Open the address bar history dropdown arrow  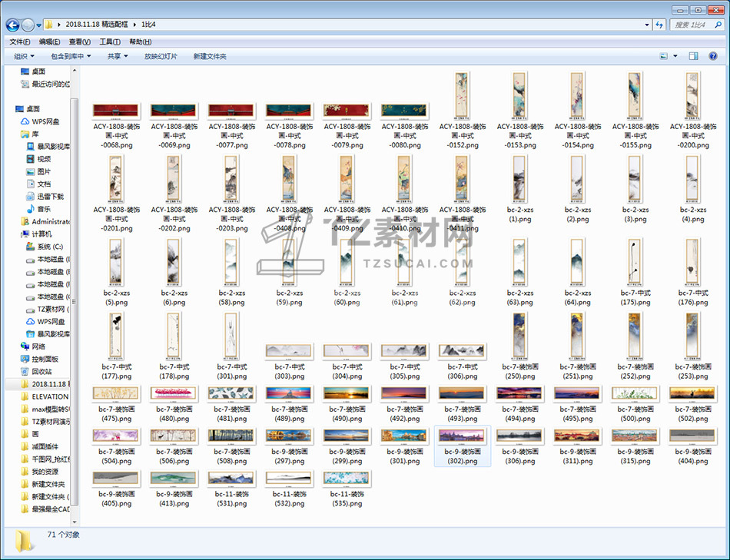[x=646, y=25]
